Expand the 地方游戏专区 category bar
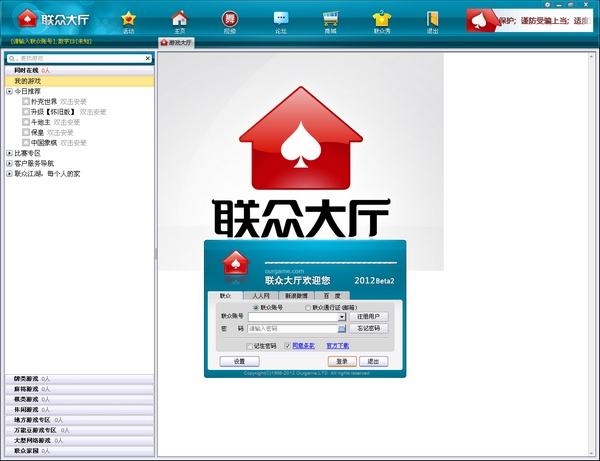 80,420
